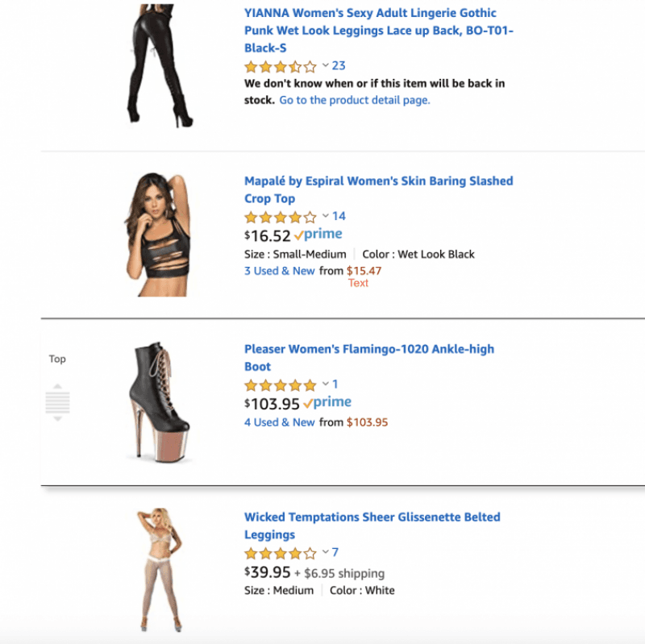Expand the rating breakdown arrow for Wicked Temptations leggings

pos(326,552)
